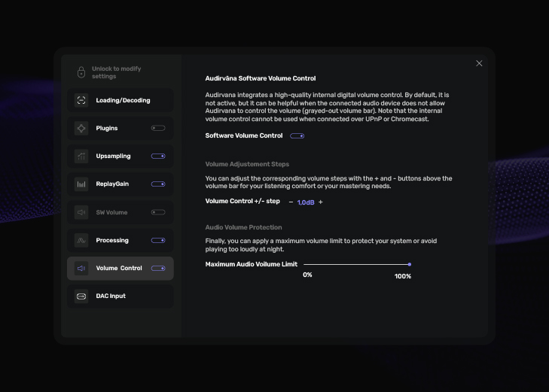Click the ReplayGain bars icon

tap(81, 184)
